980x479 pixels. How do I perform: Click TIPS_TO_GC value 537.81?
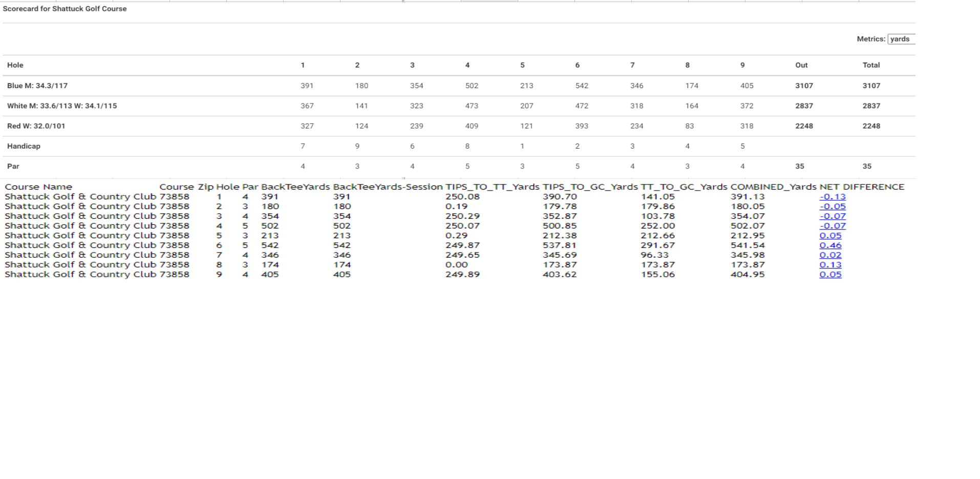560,245
